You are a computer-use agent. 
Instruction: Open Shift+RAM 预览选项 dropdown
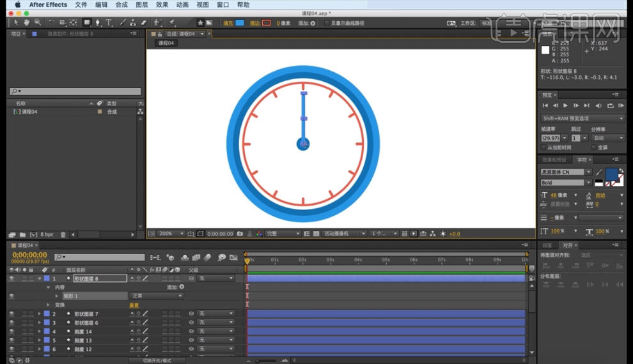pos(582,119)
